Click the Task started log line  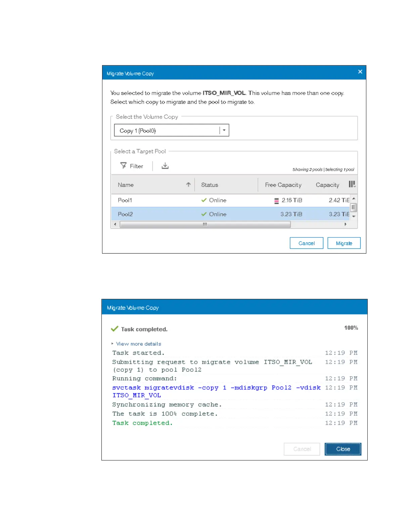[x=138, y=353]
